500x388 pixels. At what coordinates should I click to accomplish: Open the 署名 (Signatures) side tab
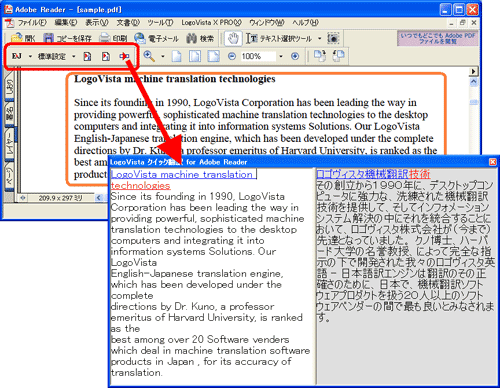9,114
